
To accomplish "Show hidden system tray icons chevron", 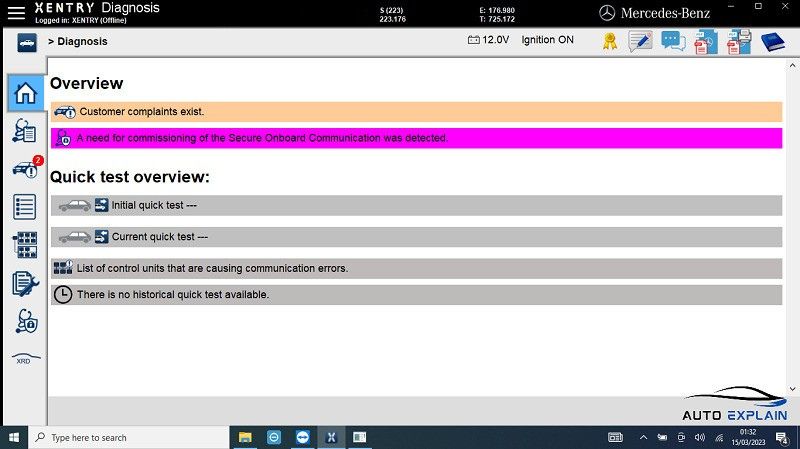I will pos(643,438).
